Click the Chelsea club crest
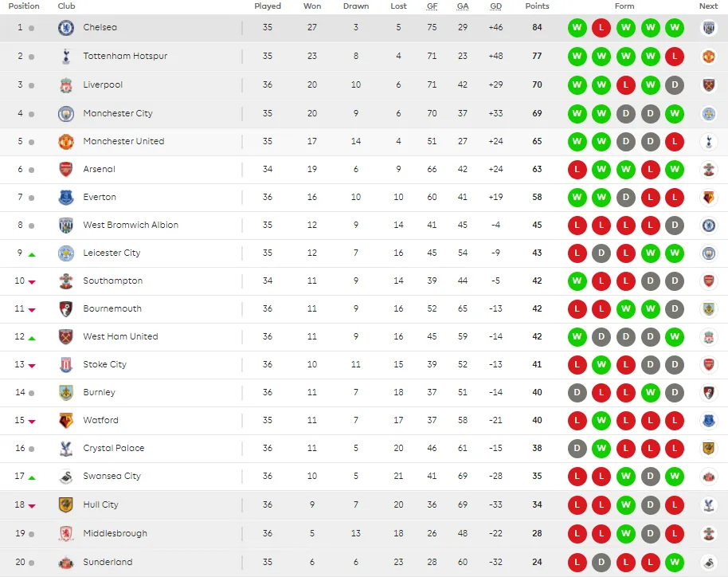Screen dimensions: 728x577 [66, 28]
